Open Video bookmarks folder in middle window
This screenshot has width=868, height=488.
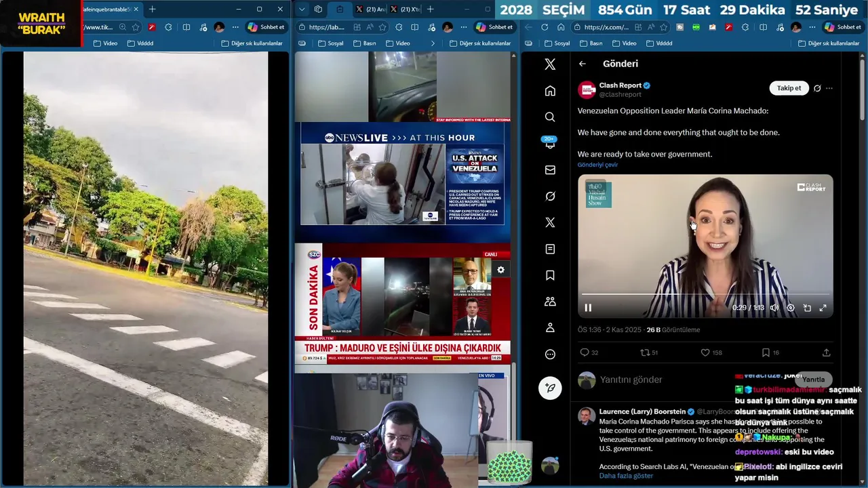[x=398, y=43]
